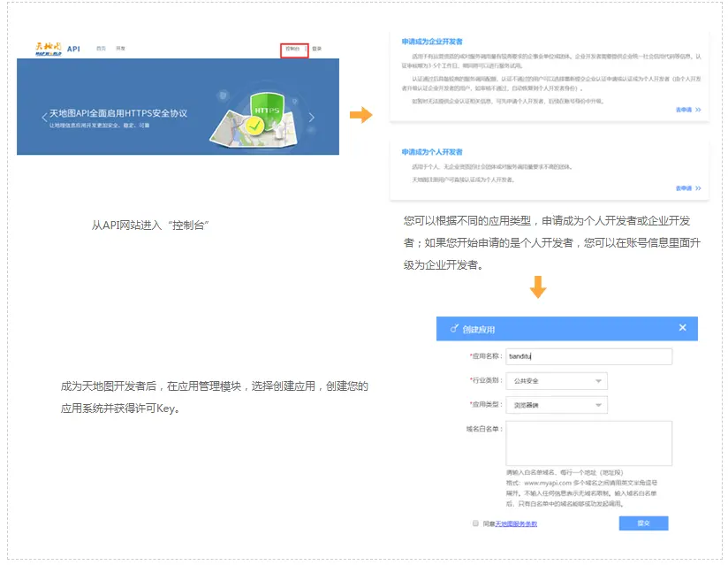
Task: Open the 天地图服务条款 link
Action: coord(516,524)
